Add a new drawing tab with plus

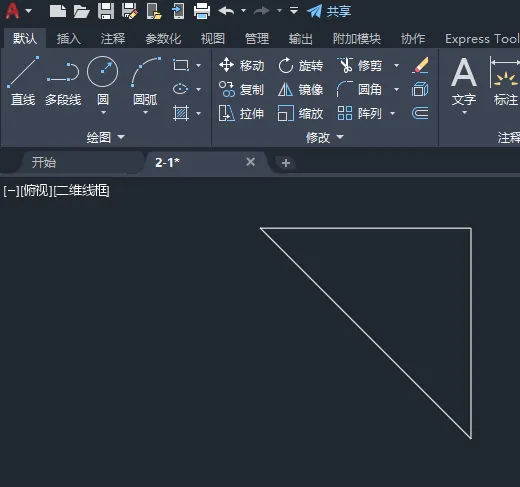(x=286, y=163)
